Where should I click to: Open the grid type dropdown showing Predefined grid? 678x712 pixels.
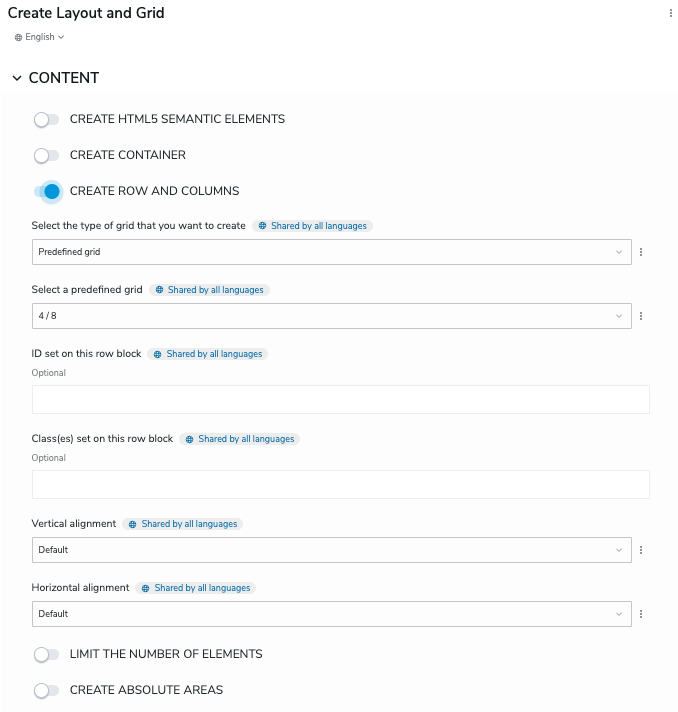pyautogui.click(x=331, y=252)
